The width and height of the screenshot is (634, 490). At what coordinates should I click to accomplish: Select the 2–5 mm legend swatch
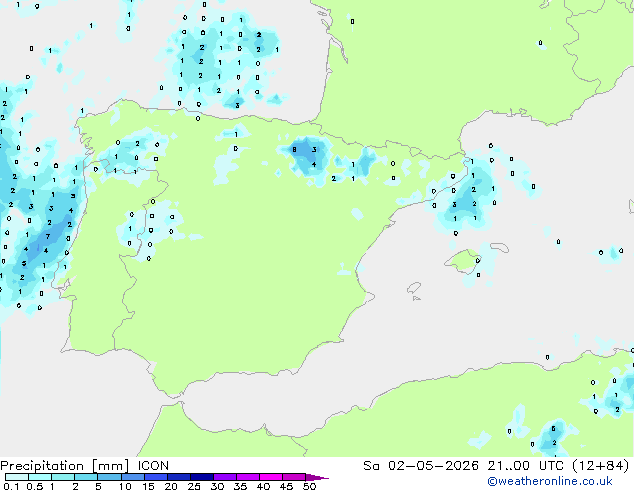[x=86, y=477]
